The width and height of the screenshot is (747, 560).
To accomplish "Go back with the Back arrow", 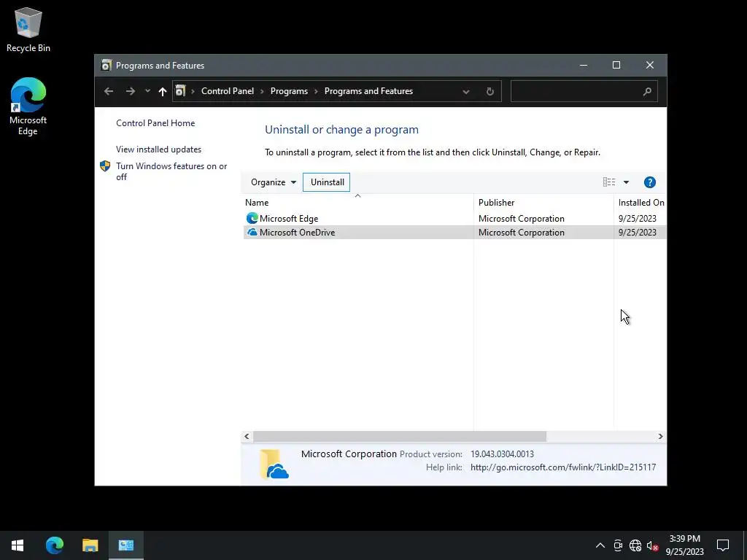I will [x=109, y=91].
